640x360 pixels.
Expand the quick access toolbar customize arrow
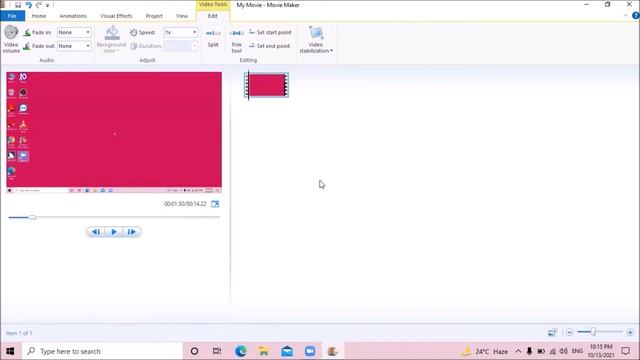[48, 5]
